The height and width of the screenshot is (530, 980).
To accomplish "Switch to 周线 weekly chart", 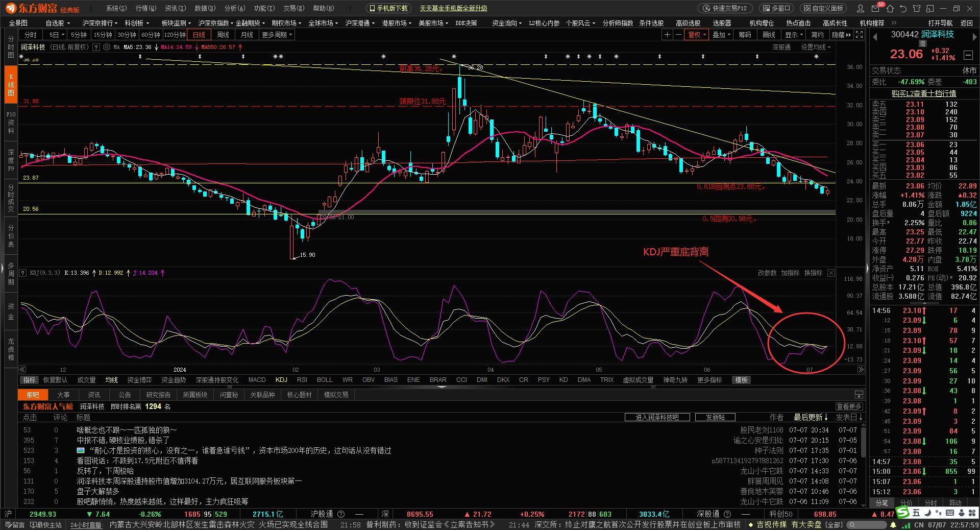I will click(x=223, y=35).
